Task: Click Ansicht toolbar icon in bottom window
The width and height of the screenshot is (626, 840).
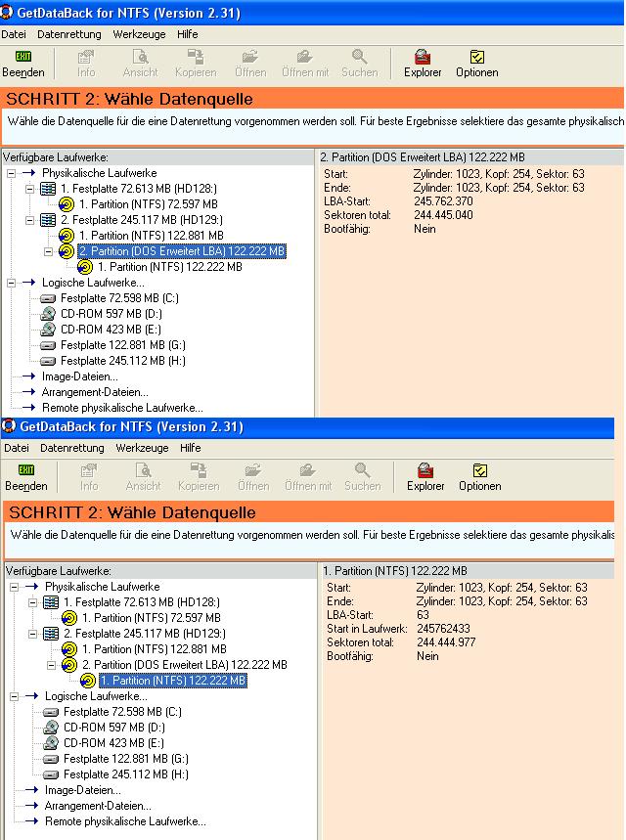Action: click(143, 470)
